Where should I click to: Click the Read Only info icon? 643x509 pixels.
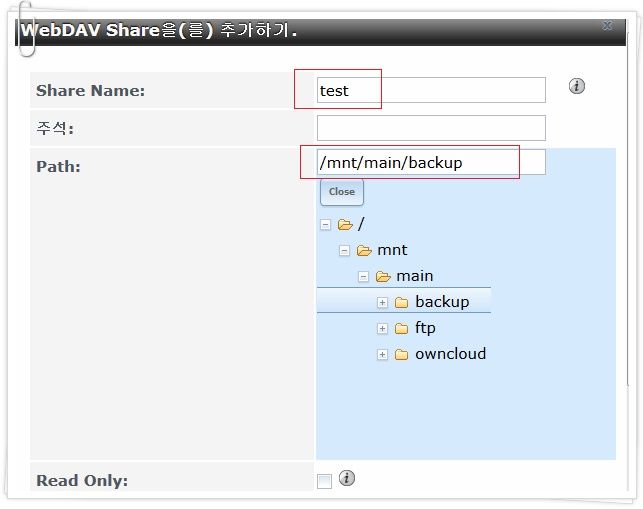347,478
